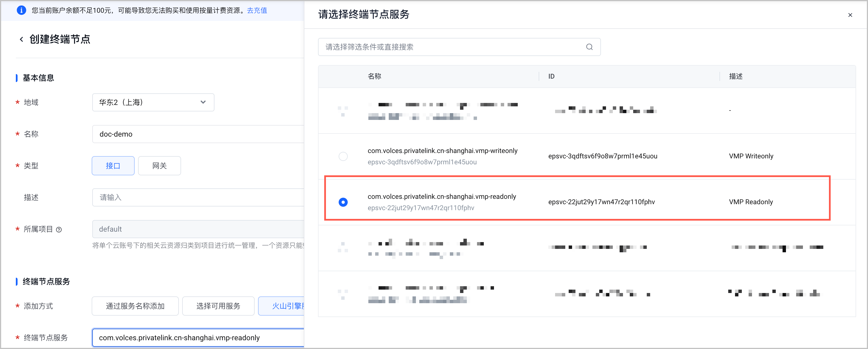Close the 请选择终端节点服务 panel
Viewport: 868px width, 349px height.
[850, 15]
